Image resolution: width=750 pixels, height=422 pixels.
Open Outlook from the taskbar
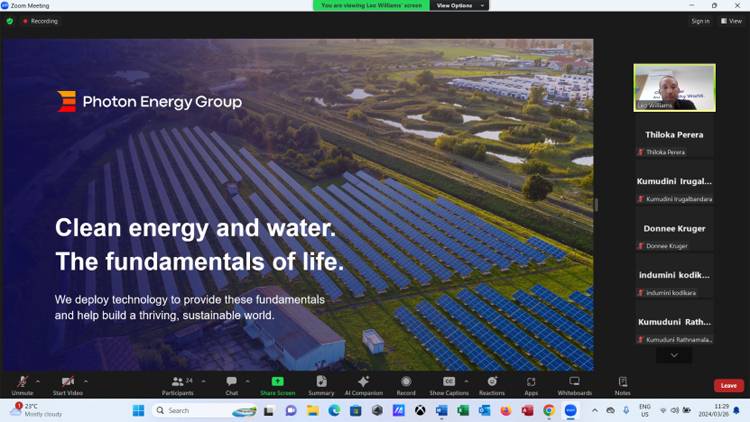click(485, 411)
